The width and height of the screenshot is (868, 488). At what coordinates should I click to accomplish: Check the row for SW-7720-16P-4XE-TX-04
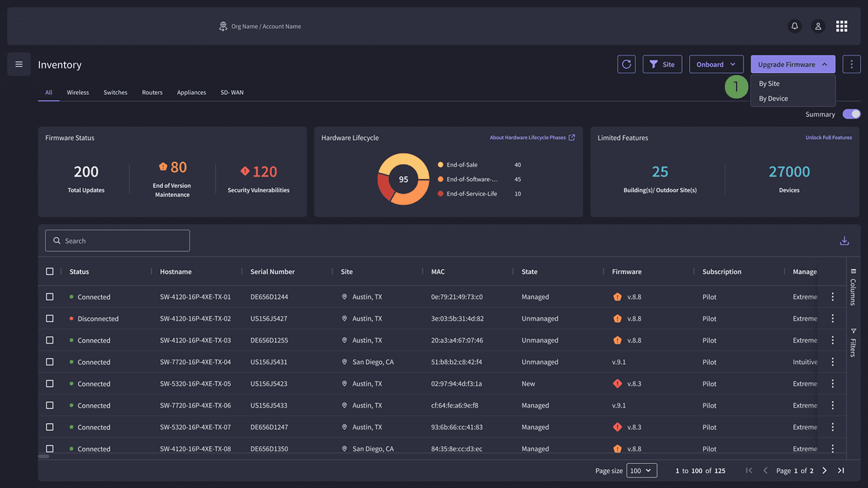(50, 362)
